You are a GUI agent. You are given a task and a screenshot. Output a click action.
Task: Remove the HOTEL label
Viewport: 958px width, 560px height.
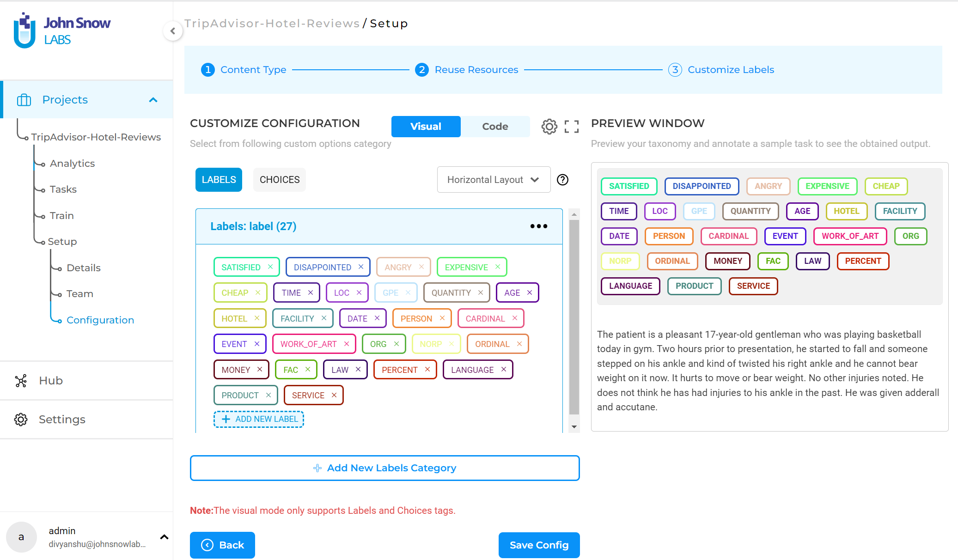tap(257, 318)
